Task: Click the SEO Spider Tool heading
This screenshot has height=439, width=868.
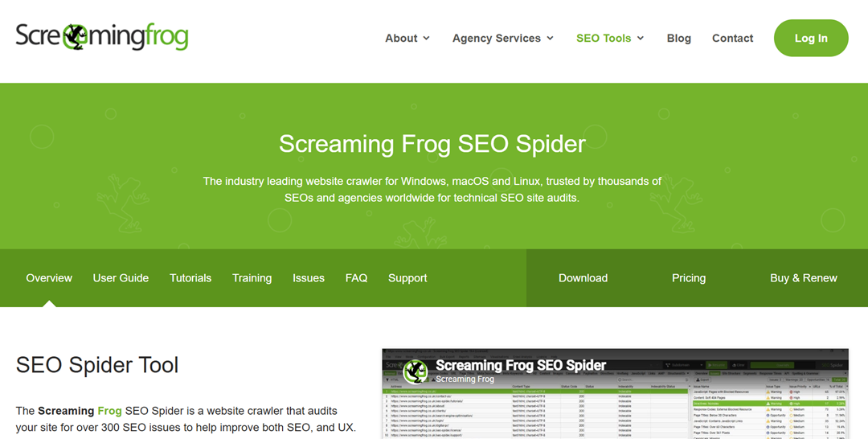Action: tap(97, 365)
